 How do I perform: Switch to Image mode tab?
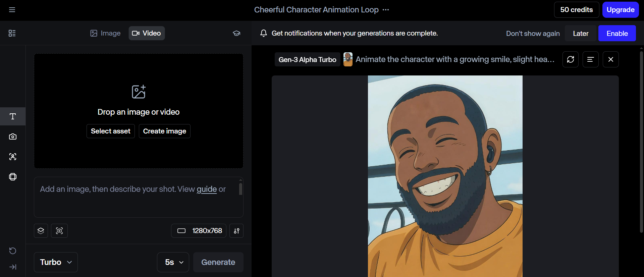point(105,33)
